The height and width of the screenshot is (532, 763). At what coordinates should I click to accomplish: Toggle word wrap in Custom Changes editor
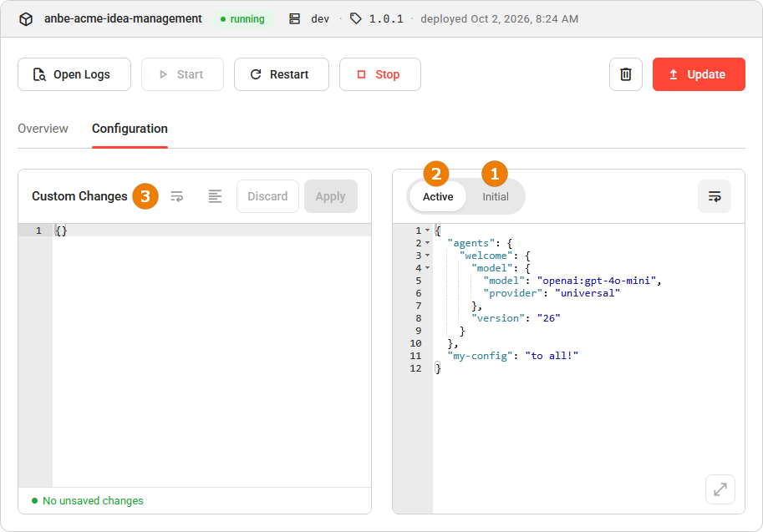coord(176,196)
